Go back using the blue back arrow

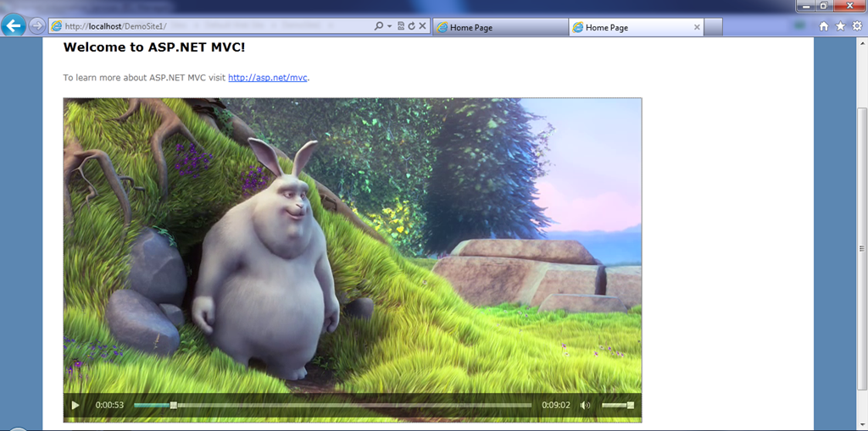14,25
